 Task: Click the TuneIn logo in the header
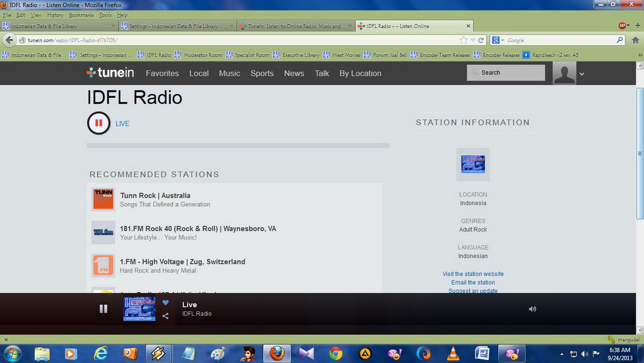tap(110, 73)
